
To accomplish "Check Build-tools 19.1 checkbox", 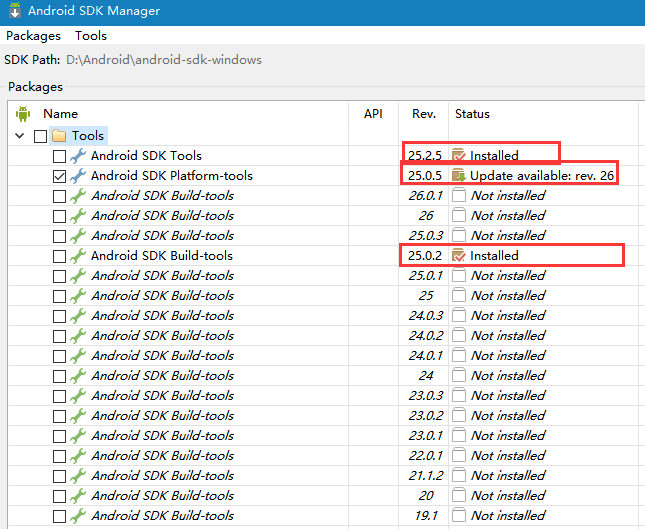I will [59, 516].
